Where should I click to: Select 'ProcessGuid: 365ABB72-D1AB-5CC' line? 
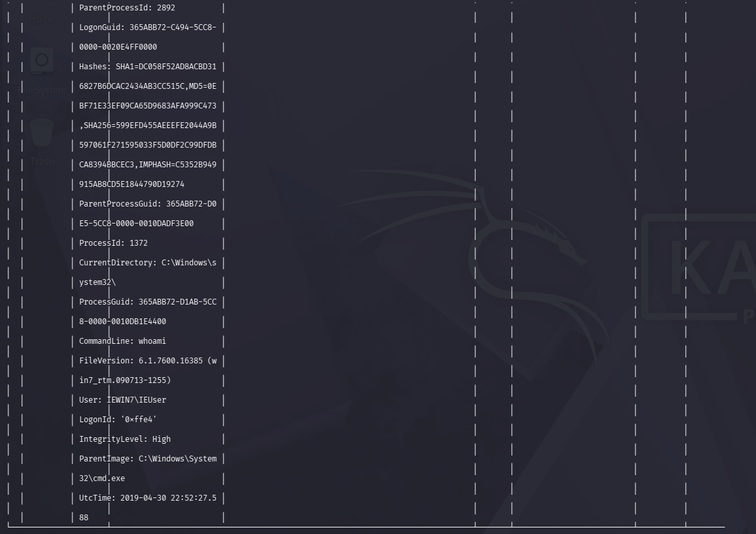[x=148, y=302]
